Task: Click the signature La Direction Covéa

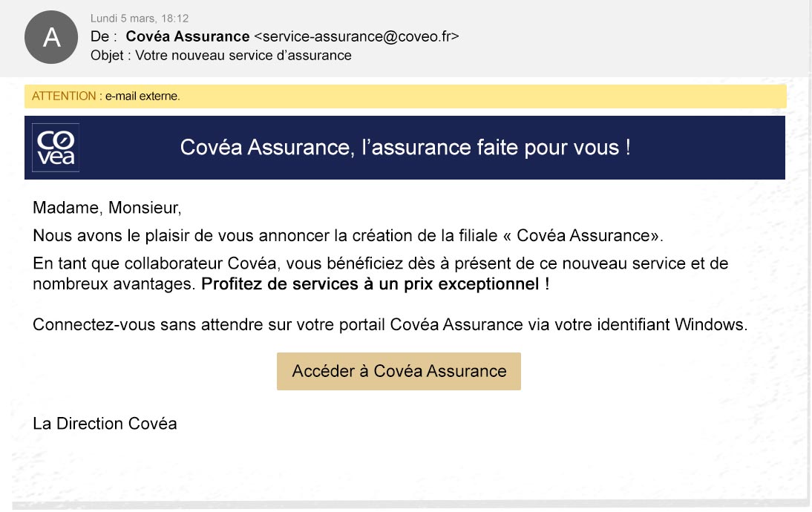Action: [x=105, y=424]
